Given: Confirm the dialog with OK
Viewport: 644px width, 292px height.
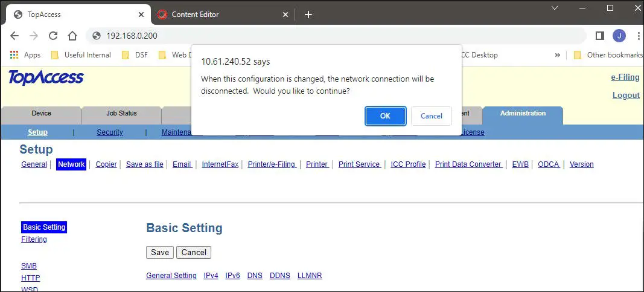Looking at the screenshot, I should [x=385, y=116].
